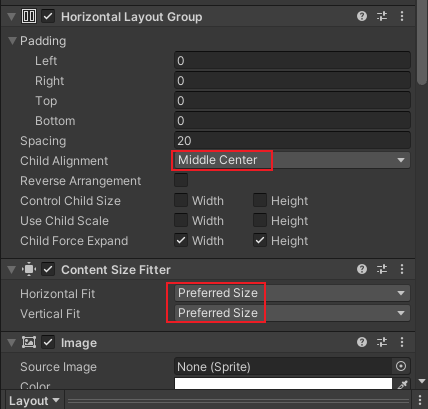Open the Vertical Fit dropdown
The height and width of the screenshot is (409, 428).
(x=292, y=313)
